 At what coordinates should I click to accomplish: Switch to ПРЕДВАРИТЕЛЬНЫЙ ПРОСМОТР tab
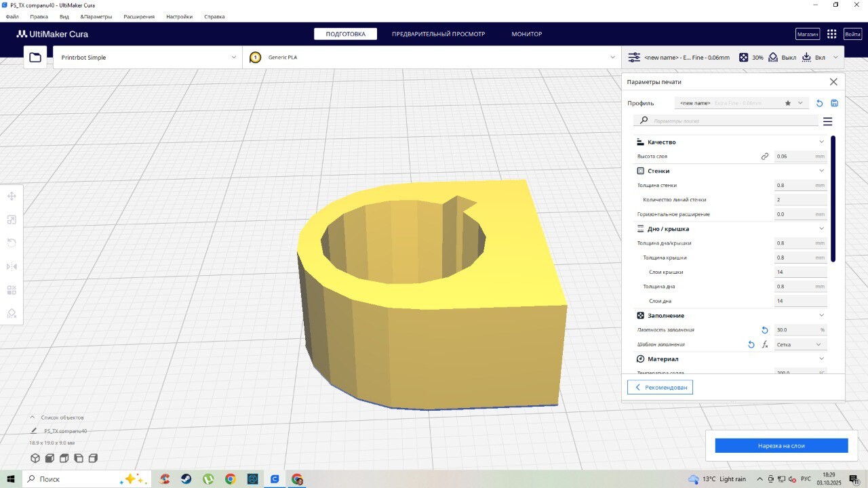438,34
